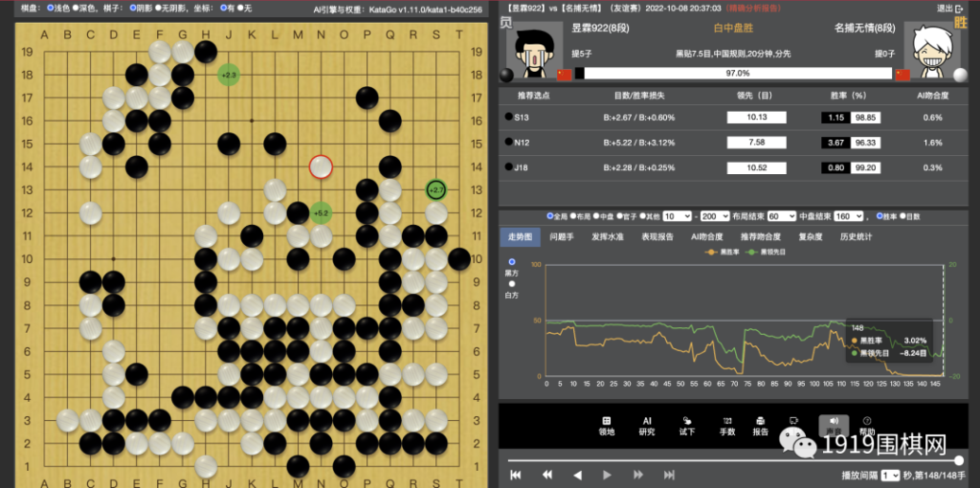The width and height of the screenshot is (980, 488).
Task: Jump to the first move
Action: 516,475
